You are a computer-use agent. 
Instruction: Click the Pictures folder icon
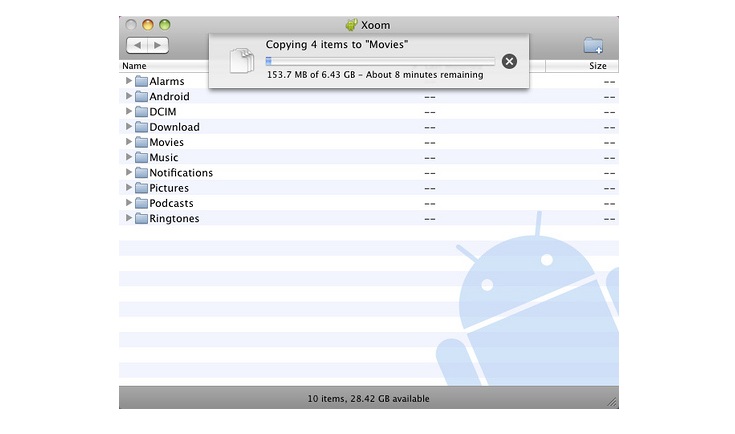point(141,188)
